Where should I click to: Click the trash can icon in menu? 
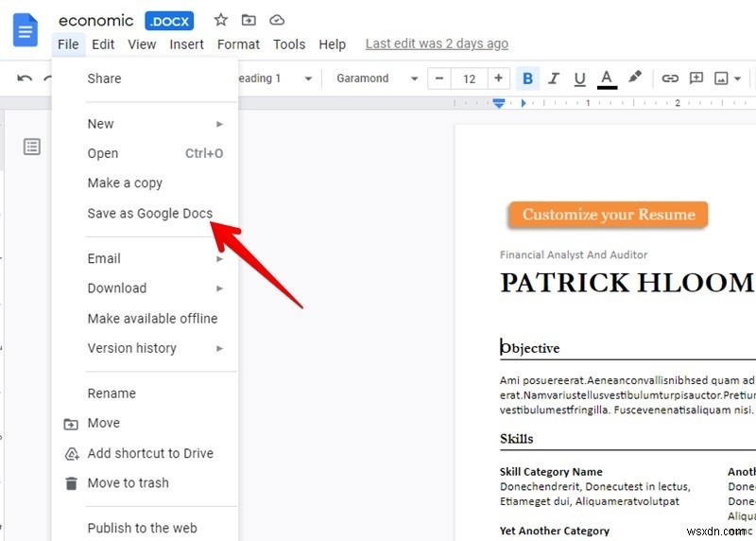[72, 483]
